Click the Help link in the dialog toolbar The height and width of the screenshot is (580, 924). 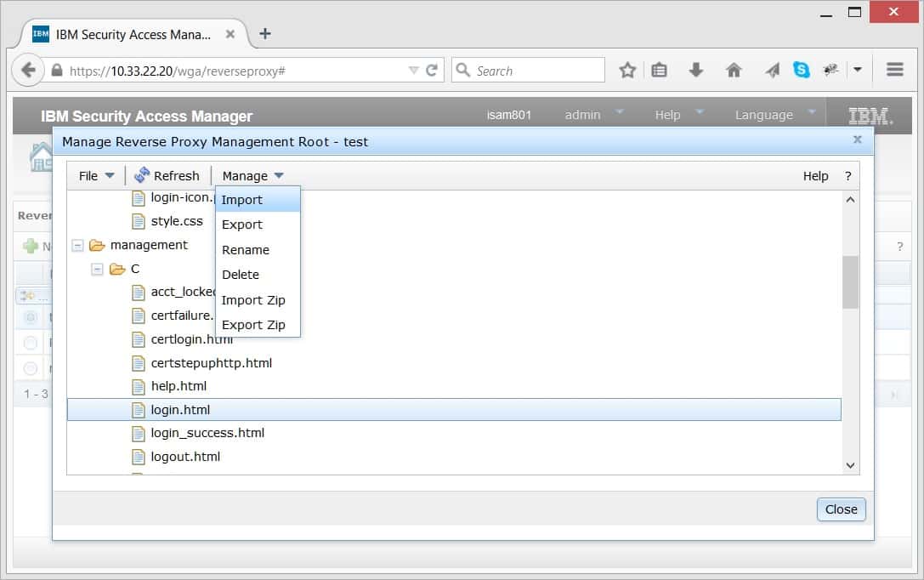pos(815,175)
